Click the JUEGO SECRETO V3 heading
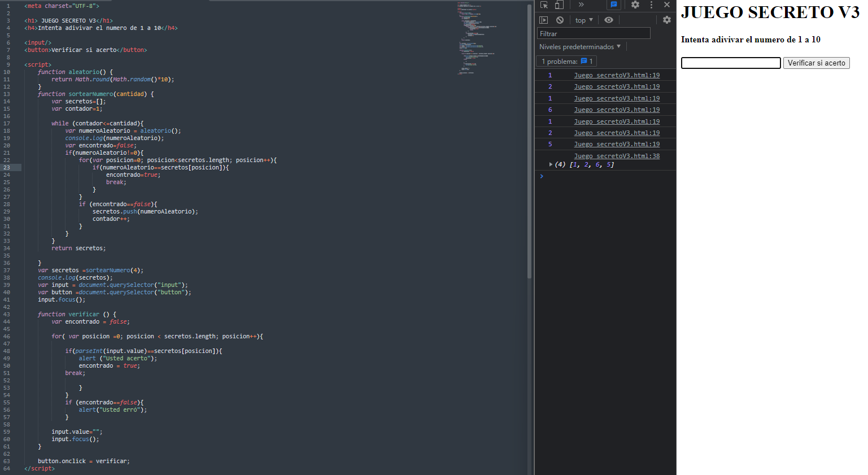This screenshot has width=868, height=475. [770, 12]
